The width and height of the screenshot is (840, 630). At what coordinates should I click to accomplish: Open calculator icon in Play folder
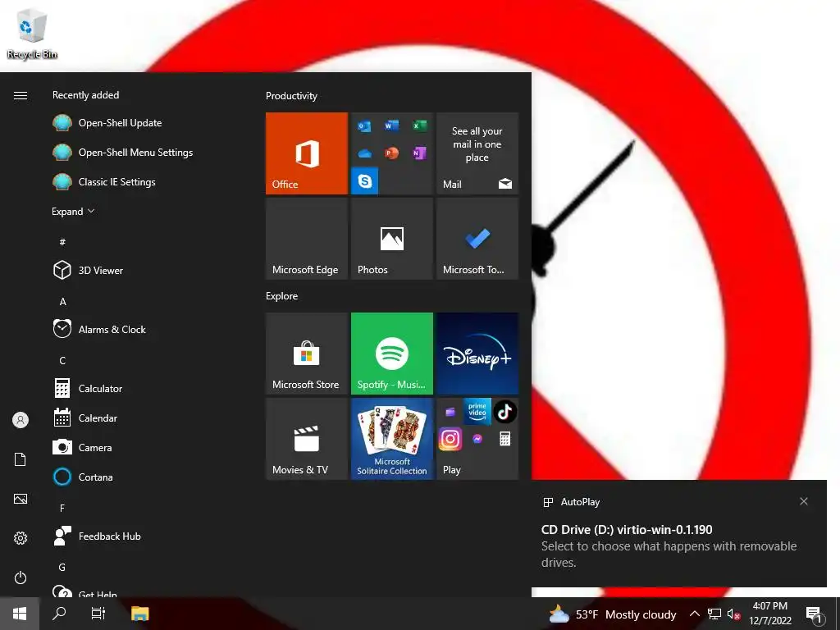point(504,440)
